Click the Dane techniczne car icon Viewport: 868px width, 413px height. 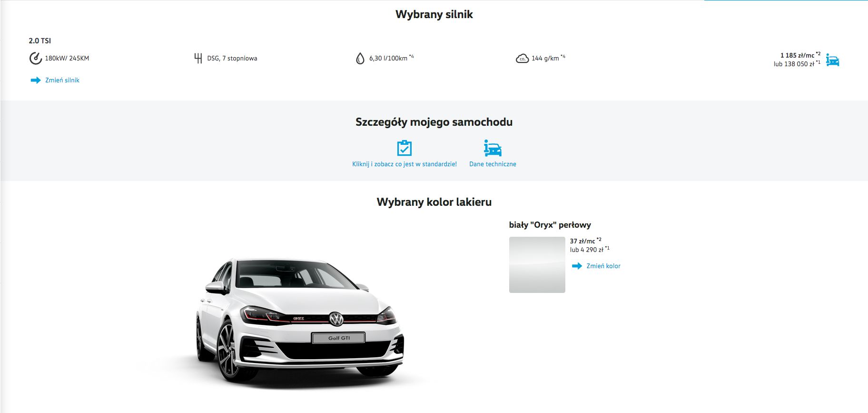(493, 148)
